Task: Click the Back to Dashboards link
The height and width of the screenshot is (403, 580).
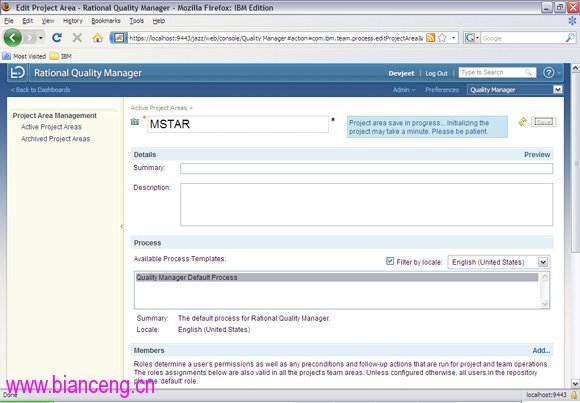Action: (x=40, y=90)
